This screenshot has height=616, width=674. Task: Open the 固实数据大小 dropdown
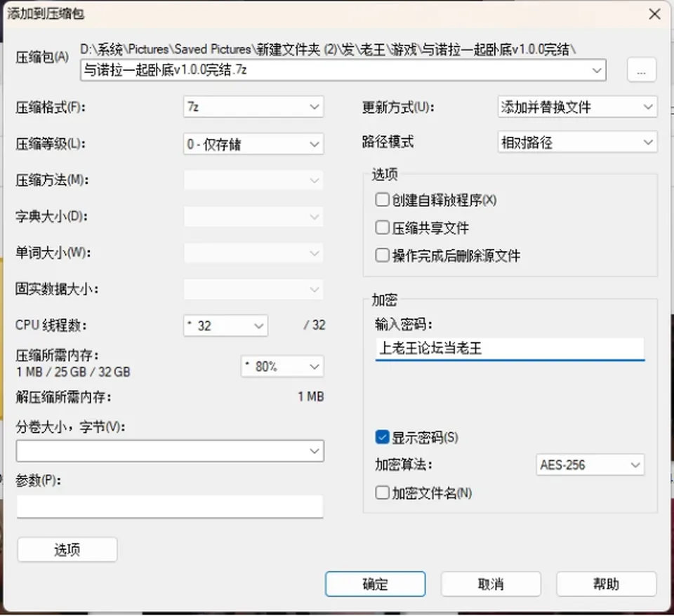tap(253, 289)
